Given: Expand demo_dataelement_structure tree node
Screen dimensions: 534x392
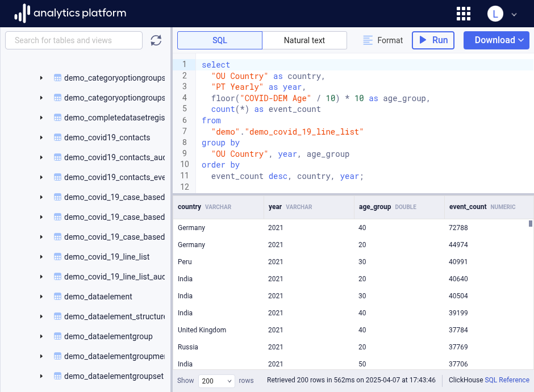Looking at the screenshot, I should pos(41,316).
